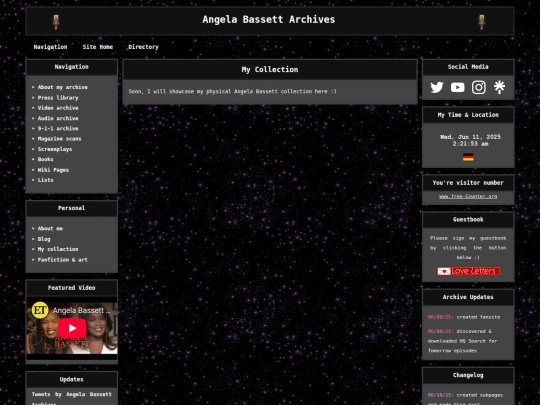The width and height of the screenshot is (540, 405).
Task: Click the date Wed, Jun 11, 2025
Action: click(x=470, y=137)
